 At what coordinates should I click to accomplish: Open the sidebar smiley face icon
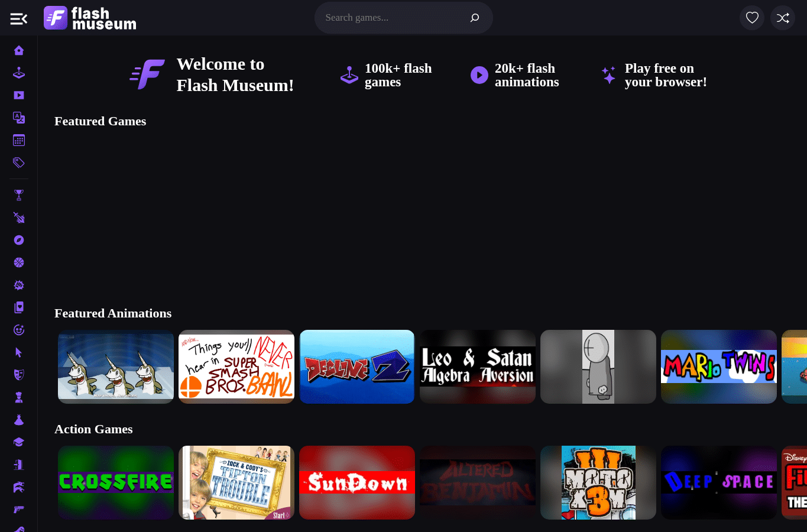19,330
